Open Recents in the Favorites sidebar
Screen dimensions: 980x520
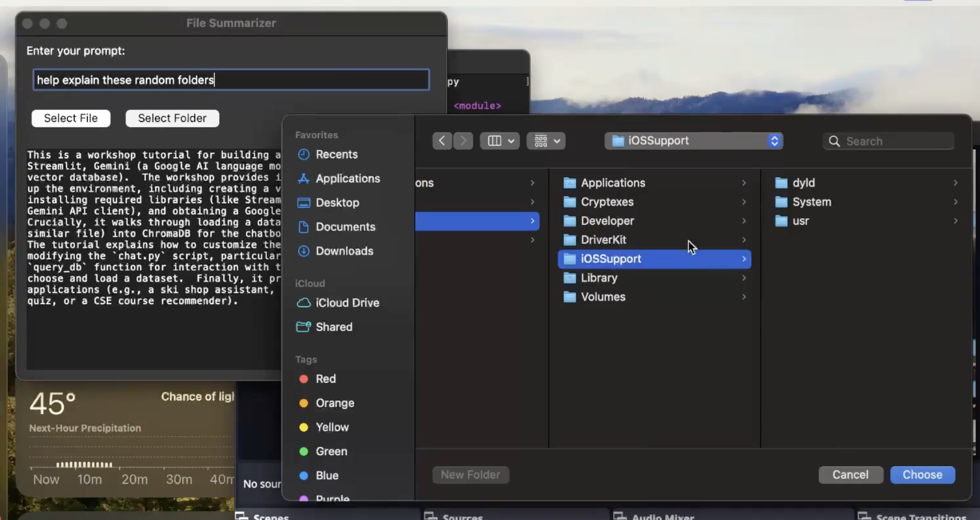click(336, 154)
